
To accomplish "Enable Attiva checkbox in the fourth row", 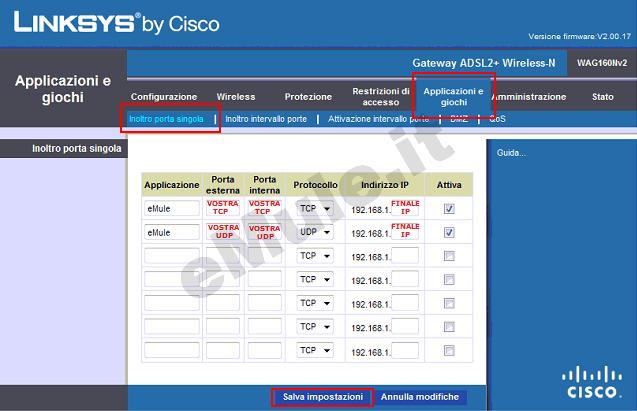I will (449, 280).
